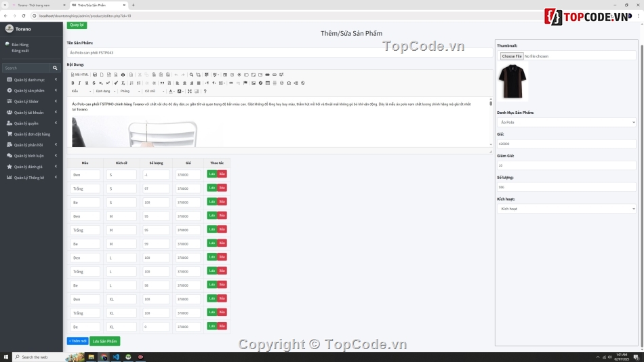Click the Tên Sản Phẩm input field
Image resolution: width=644 pixels, height=362 pixels.
click(280, 53)
